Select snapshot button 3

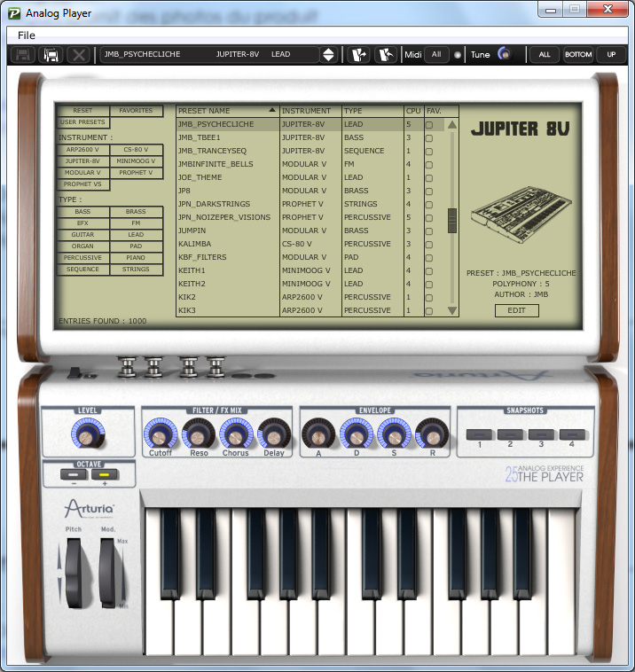coord(541,434)
